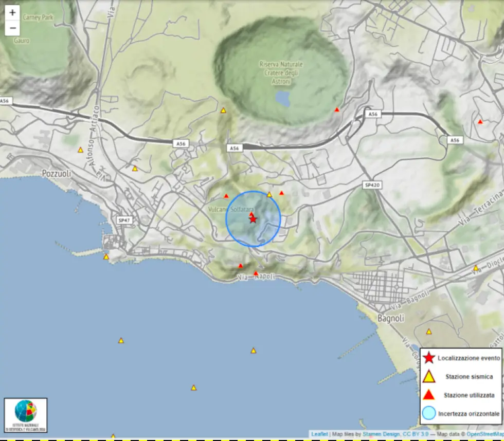Click the blue horizontal uncertainty circle
The height and width of the screenshot is (441, 504).
coord(253,219)
